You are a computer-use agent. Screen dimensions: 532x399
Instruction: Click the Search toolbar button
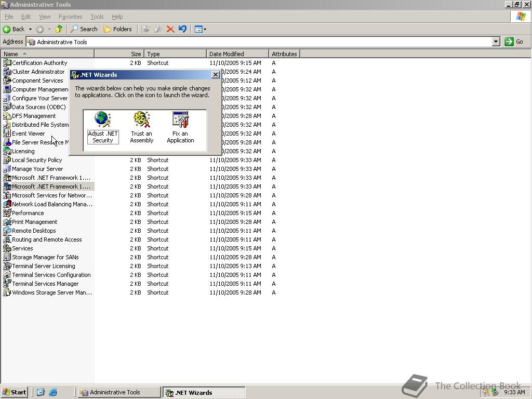84,29
